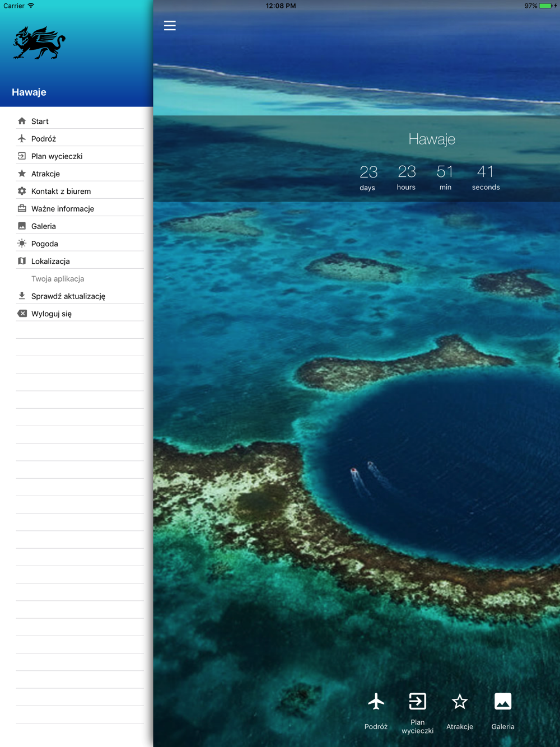Viewport: 560px width, 747px height.
Task: Open Plan wycieczki in sidebar menu
Action: point(57,156)
